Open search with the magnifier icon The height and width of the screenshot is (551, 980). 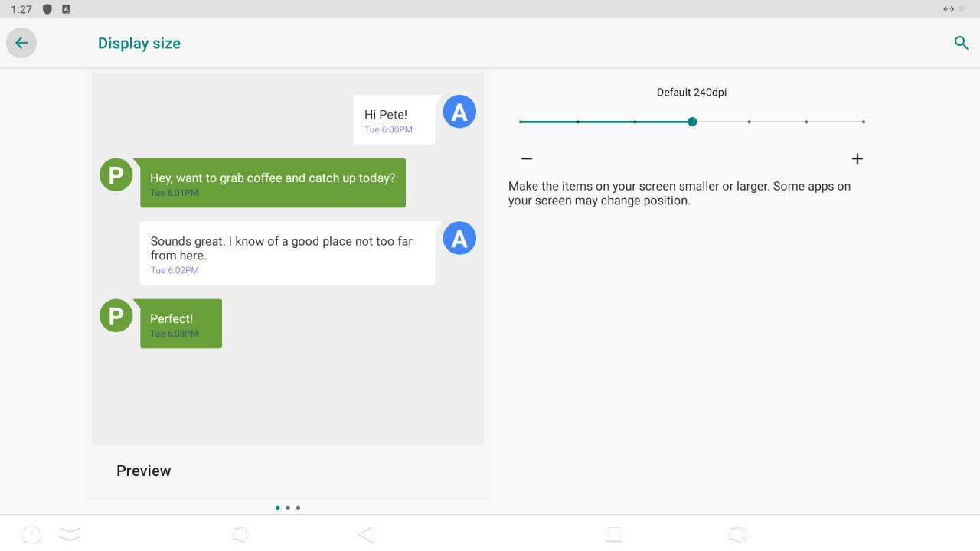(962, 43)
